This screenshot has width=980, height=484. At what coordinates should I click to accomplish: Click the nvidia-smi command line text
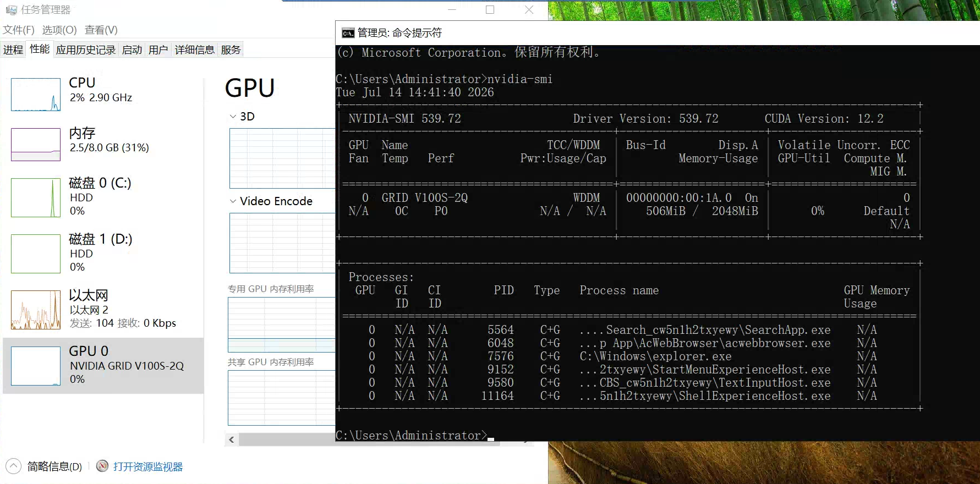pos(520,79)
